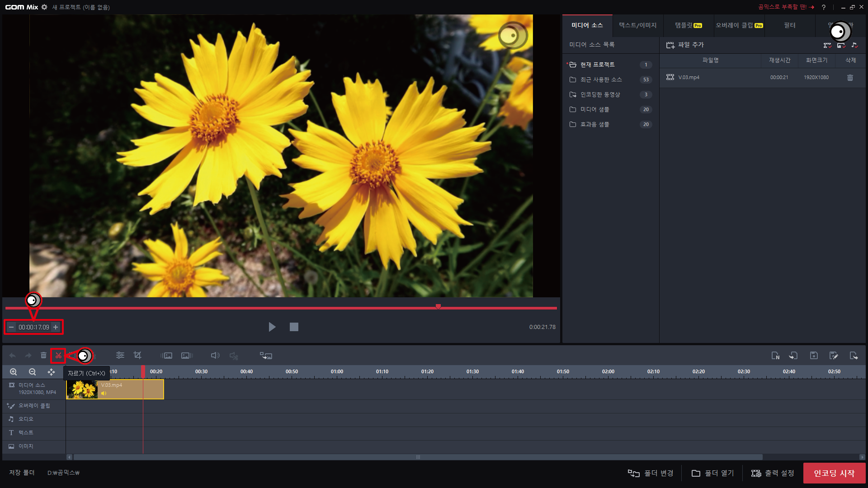Click the new project icon

(x=775, y=356)
